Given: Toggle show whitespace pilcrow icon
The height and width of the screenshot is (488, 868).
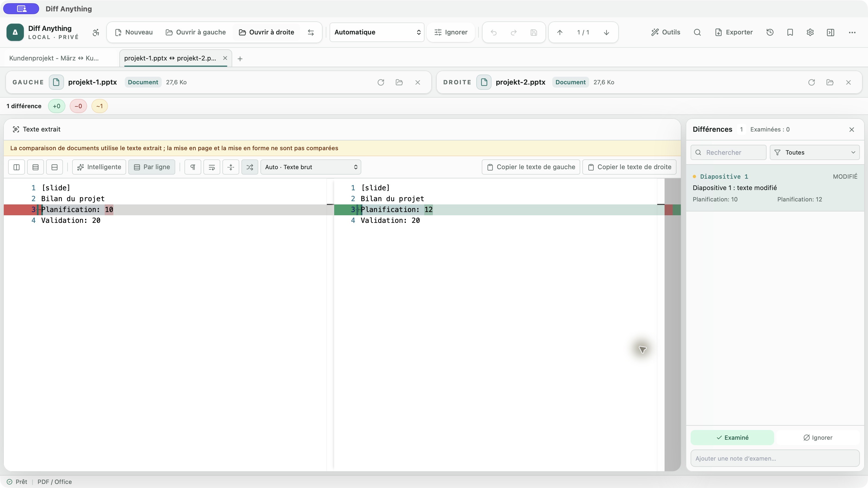Looking at the screenshot, I should [193, 167].
